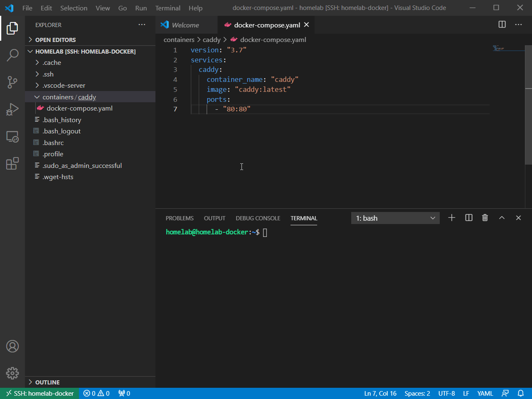Viewport: 532px width, 399px height.
Task: Switch to the Welcome tab
Action: 186,25
